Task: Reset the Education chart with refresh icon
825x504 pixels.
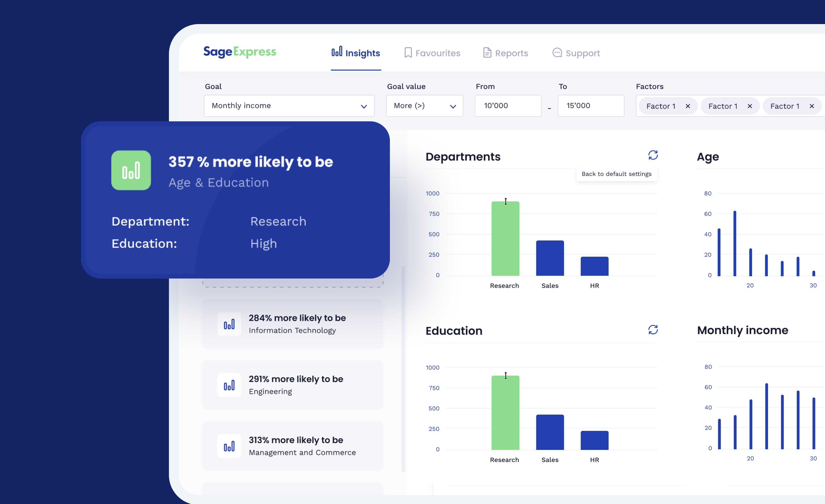Action: [653, 330]
